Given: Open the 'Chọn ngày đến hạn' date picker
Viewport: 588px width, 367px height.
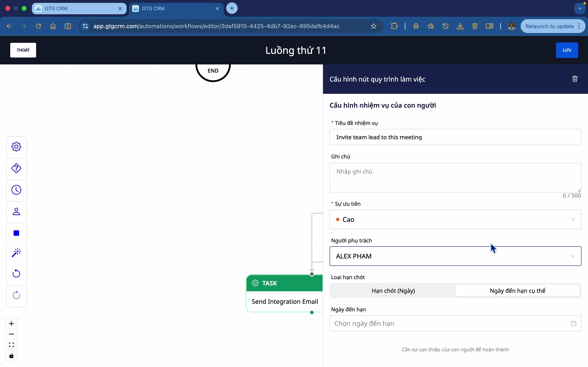Looking at the screenshot, I should [455, 324].
